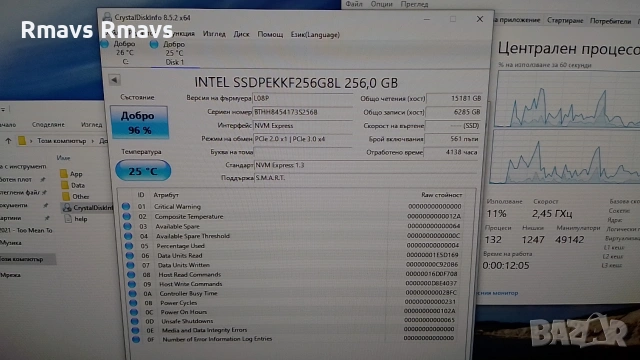Click the 25 °C temperature button
This screenshot has width=640, height=360.
click(143, 171)
